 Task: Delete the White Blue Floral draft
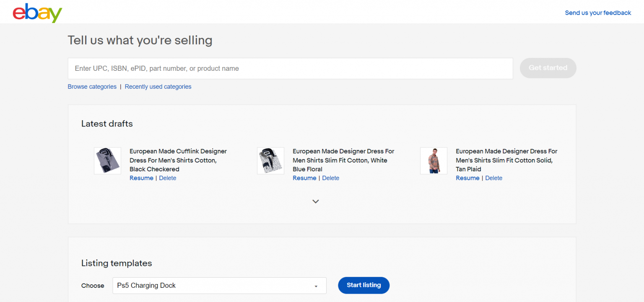(x=331, y=178)
